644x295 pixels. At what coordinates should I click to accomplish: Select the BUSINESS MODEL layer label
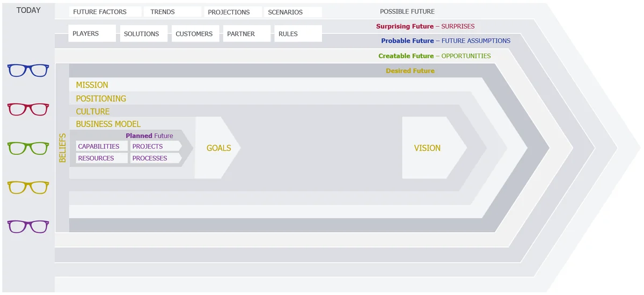pos(108,124)
